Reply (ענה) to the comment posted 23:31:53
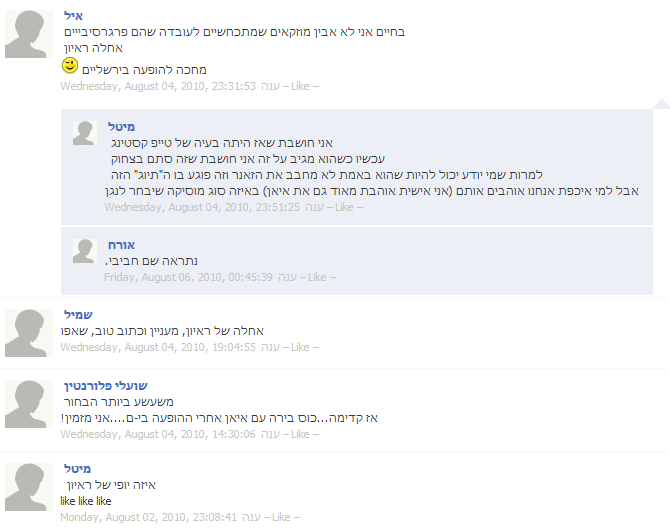This screenshot has height=528, width=670. 270,86
